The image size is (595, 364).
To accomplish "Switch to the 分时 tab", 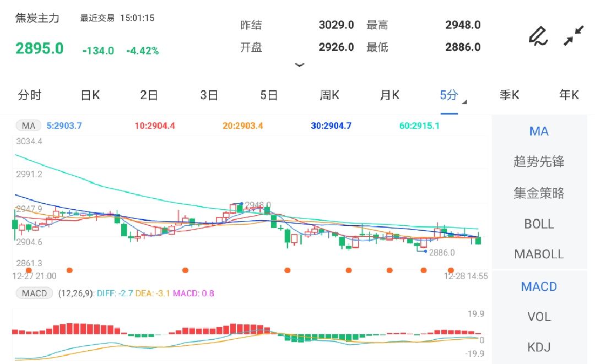I will [30, 95].
